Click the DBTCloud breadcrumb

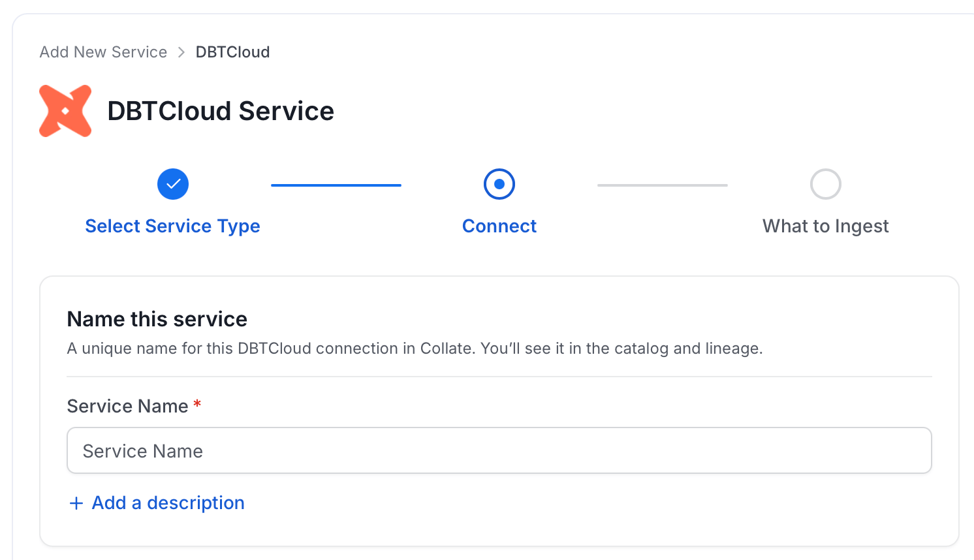(232, 52)
